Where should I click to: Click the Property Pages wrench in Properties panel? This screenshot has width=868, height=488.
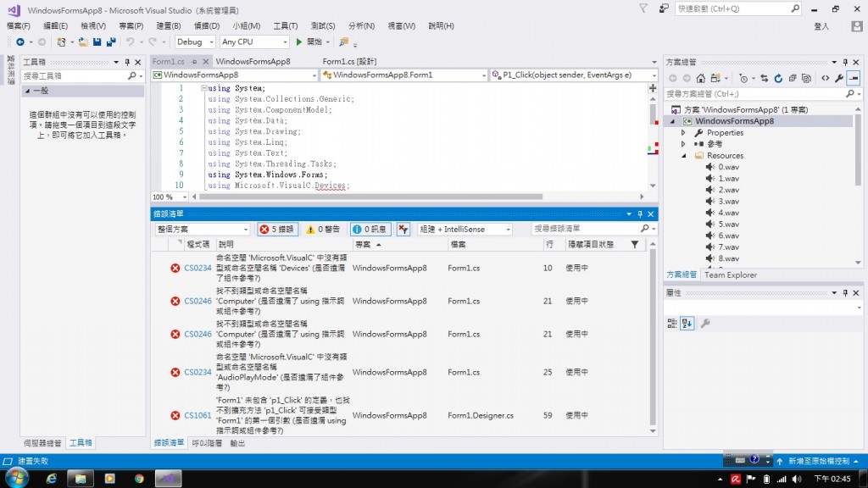coord(705,323)
